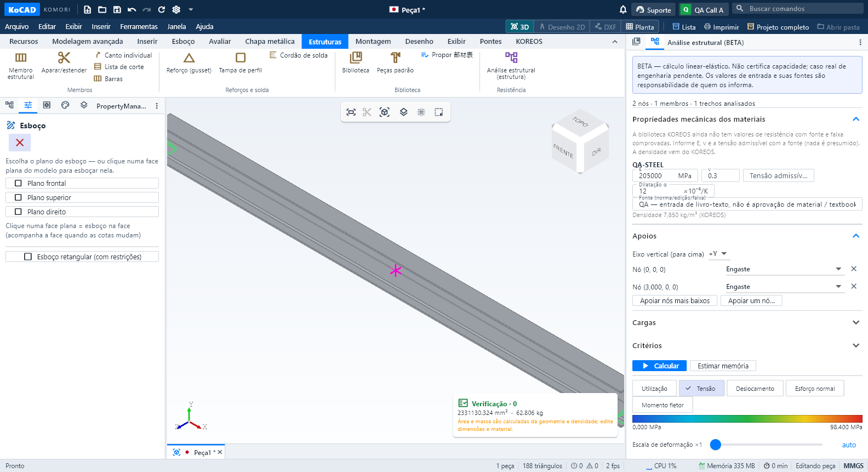Open the Ferramentas menu
The image size is (868, 472).
pos(139,26)
